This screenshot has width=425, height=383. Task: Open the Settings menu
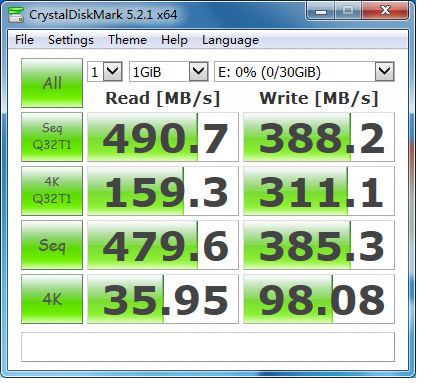[x=71, y=40]
